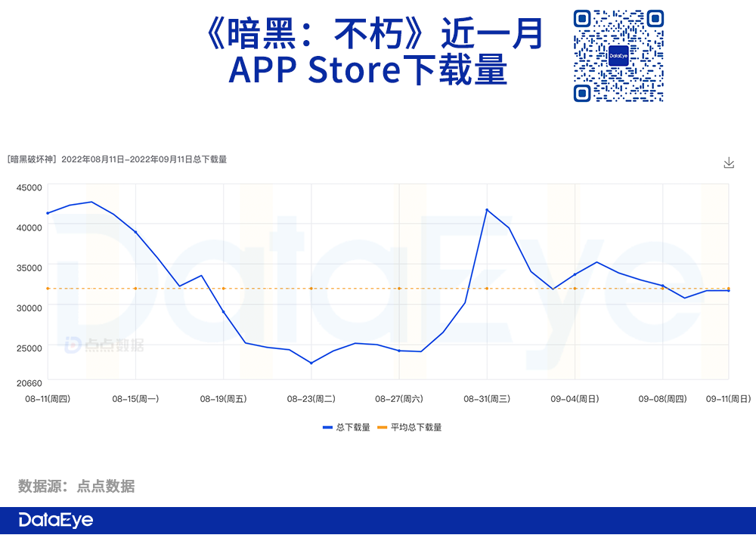This screenshot has height=535, width=756.
Task: Click the x-axis label 08-11(周四)
Action: [x=48, y=398]
